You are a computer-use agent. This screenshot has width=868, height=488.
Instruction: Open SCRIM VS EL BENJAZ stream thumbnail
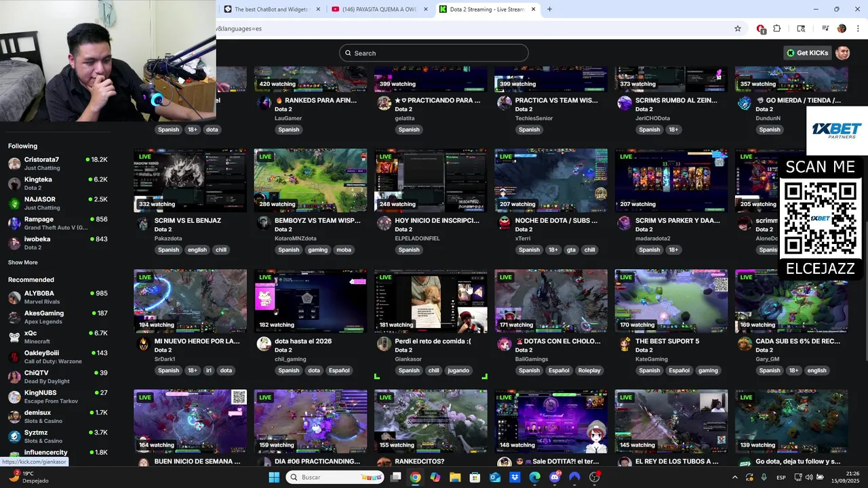(190, 180)
